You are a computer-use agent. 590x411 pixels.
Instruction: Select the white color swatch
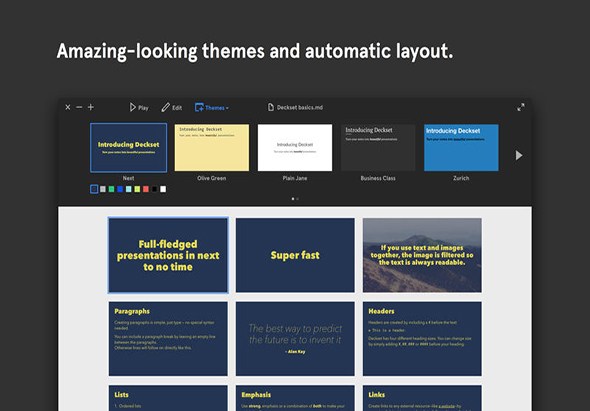click(x=163, y=189)
